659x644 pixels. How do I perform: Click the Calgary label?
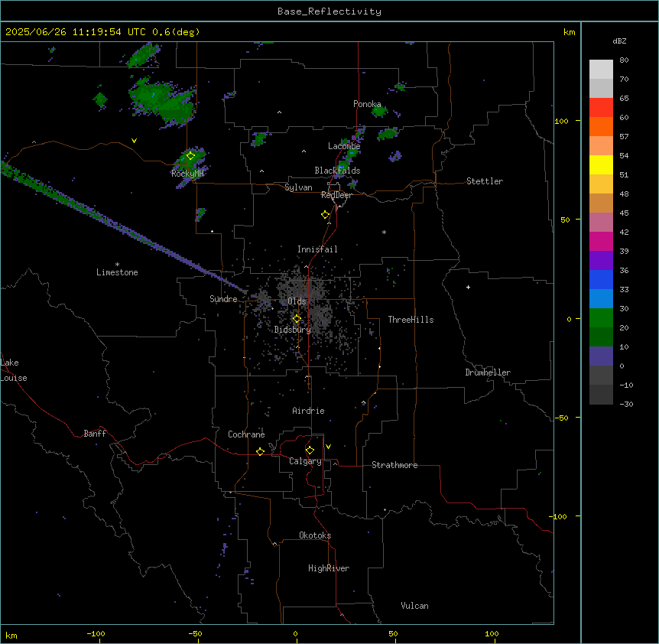[x=305, y=461]
